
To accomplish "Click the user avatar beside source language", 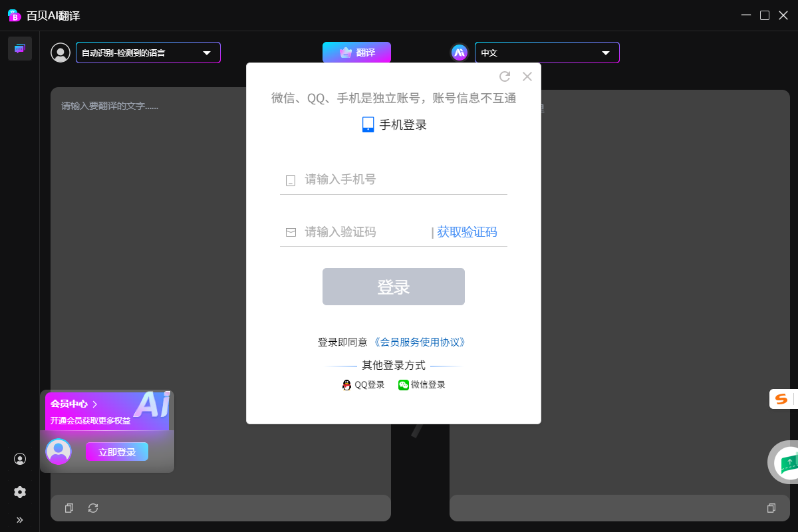I will coord(61,53).
